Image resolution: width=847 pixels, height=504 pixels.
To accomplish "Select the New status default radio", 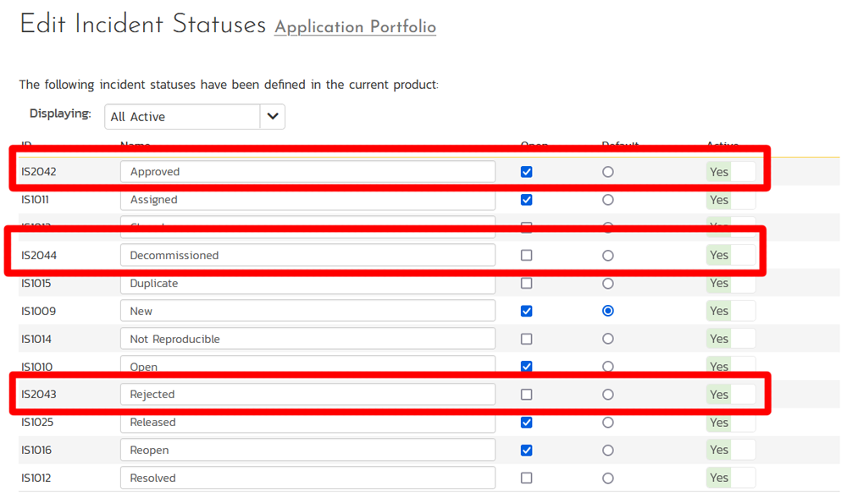I will click(608, 311).
